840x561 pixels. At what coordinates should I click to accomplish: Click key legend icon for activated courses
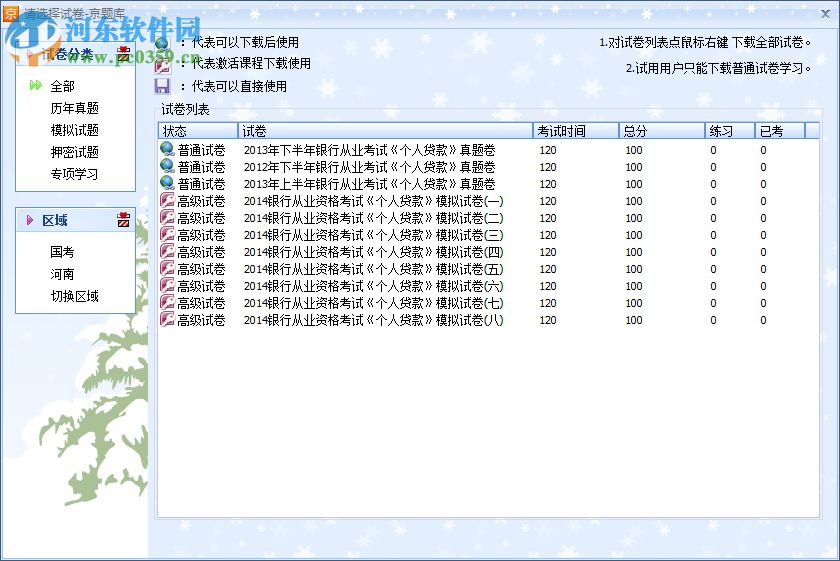tap(162, 65)
